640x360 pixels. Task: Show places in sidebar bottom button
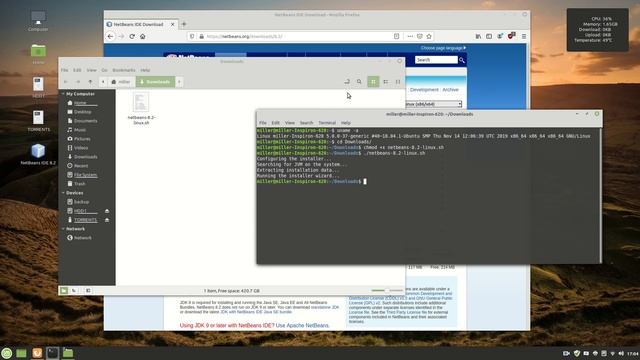(64, 291)
